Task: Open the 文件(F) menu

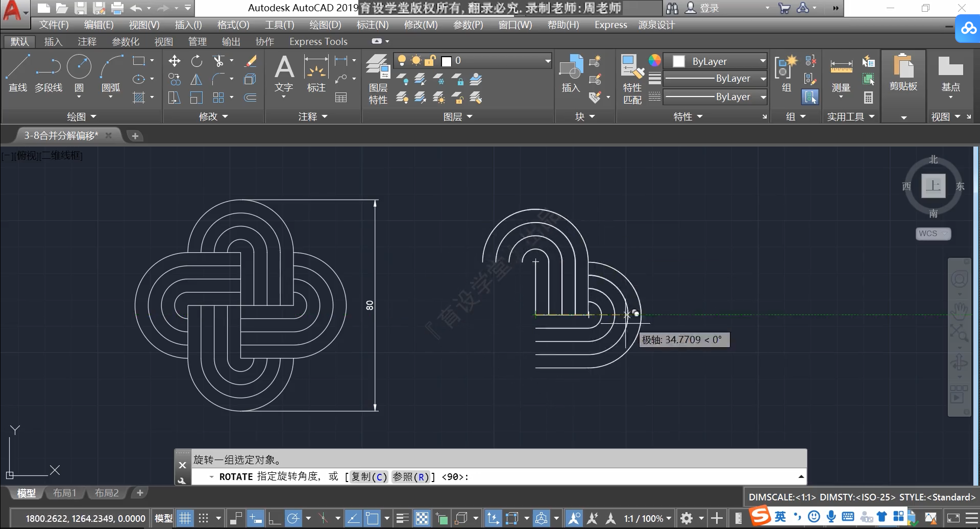Action: [54, 25]
